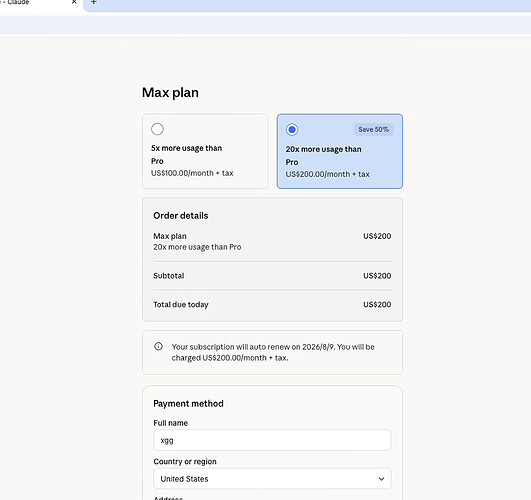The image size is (531, 500).
Task: Click the Full name input field
Action: (272, 440)
